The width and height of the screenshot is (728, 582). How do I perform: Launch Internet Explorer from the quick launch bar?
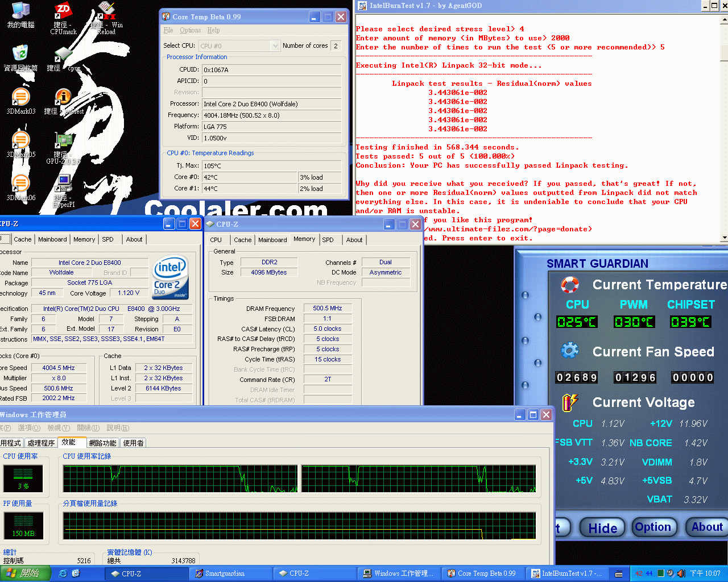coord(63,573)
